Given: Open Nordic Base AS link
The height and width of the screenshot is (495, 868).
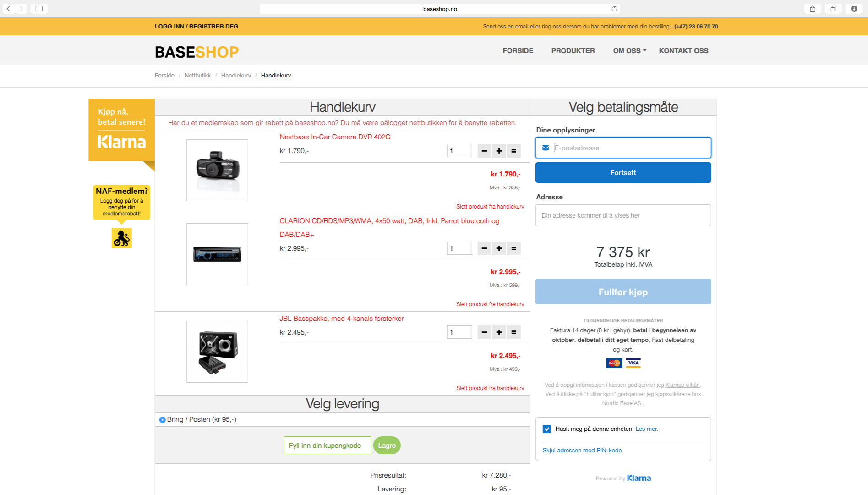Looking at the screenshot, I should coord(622,403).
